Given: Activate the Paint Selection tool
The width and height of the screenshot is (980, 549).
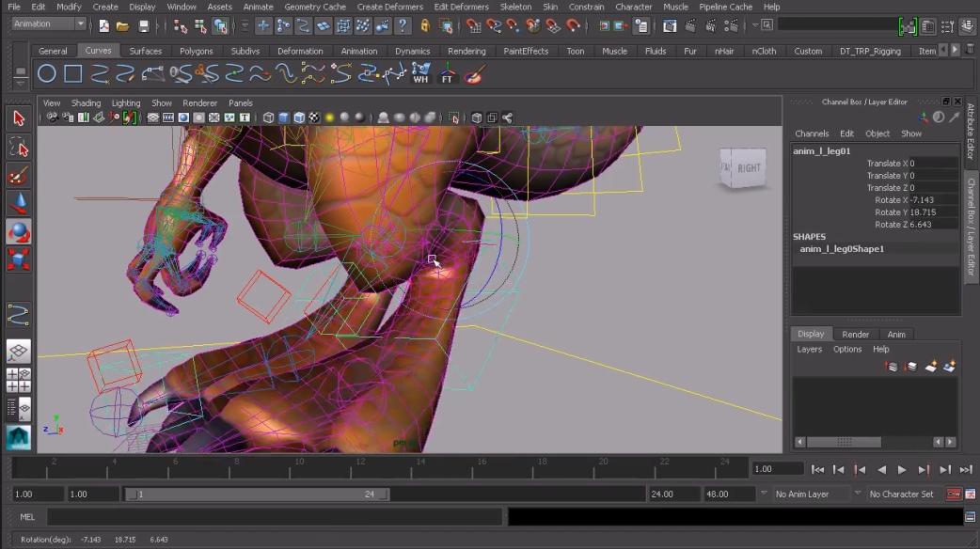Looking at the screenshot, I should click(18, 176).
